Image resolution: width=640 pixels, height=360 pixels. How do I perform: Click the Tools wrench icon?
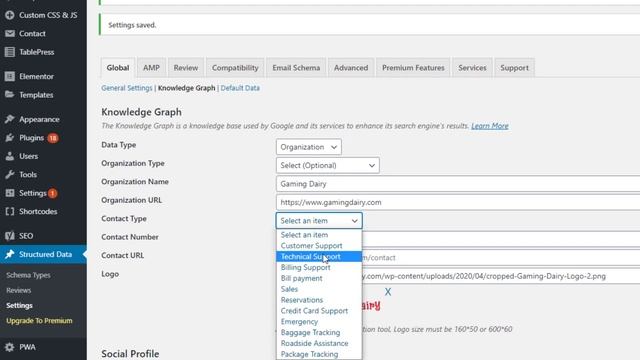[x=10, y=174]
